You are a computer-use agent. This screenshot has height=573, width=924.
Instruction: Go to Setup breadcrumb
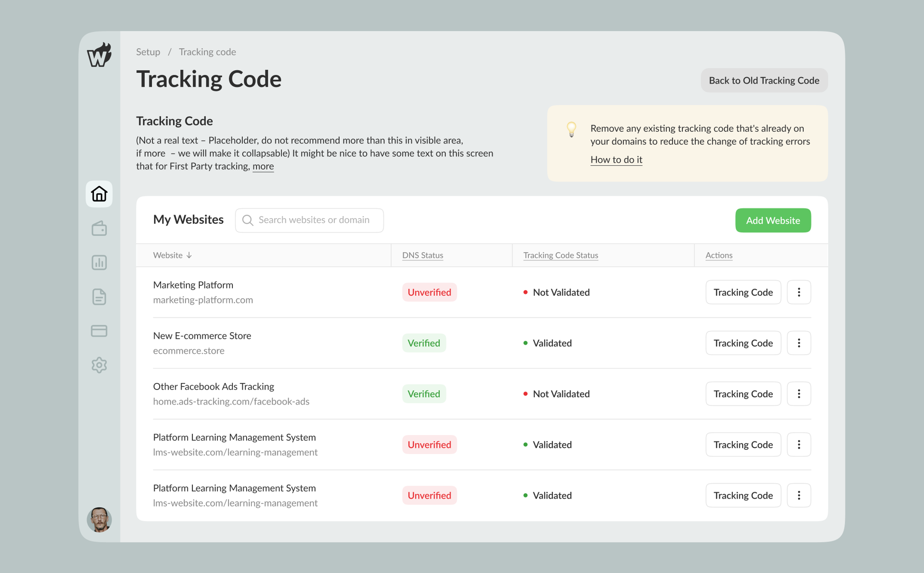(148, 52)
